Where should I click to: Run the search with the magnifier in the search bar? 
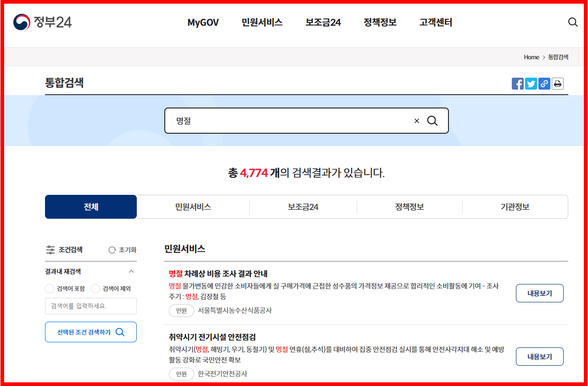click(432, 120)
